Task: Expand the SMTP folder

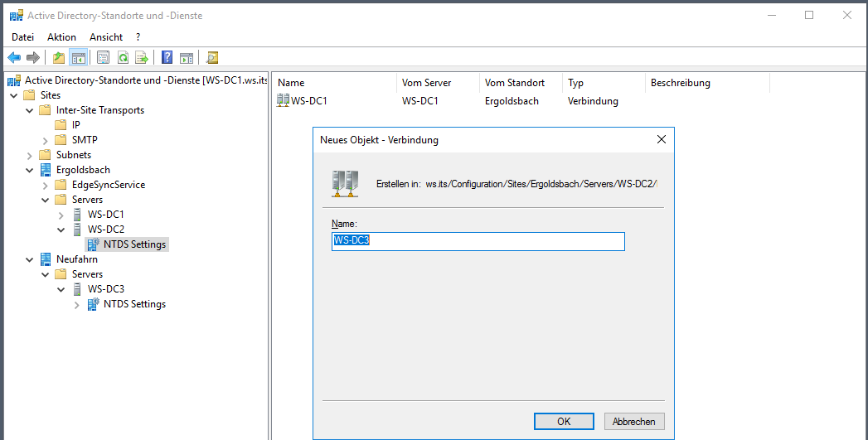Action: click(x=46, y=141)
